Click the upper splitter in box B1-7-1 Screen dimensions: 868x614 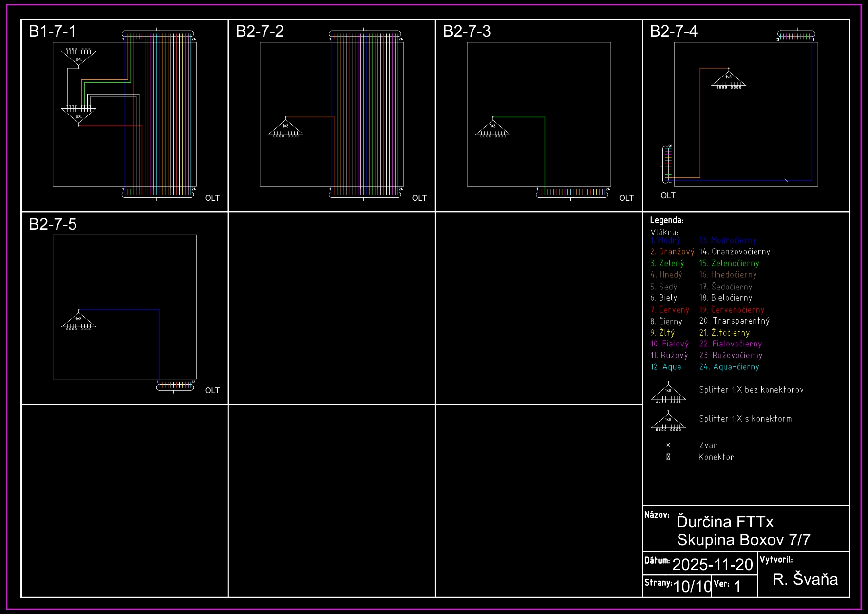tap(79, 58)
